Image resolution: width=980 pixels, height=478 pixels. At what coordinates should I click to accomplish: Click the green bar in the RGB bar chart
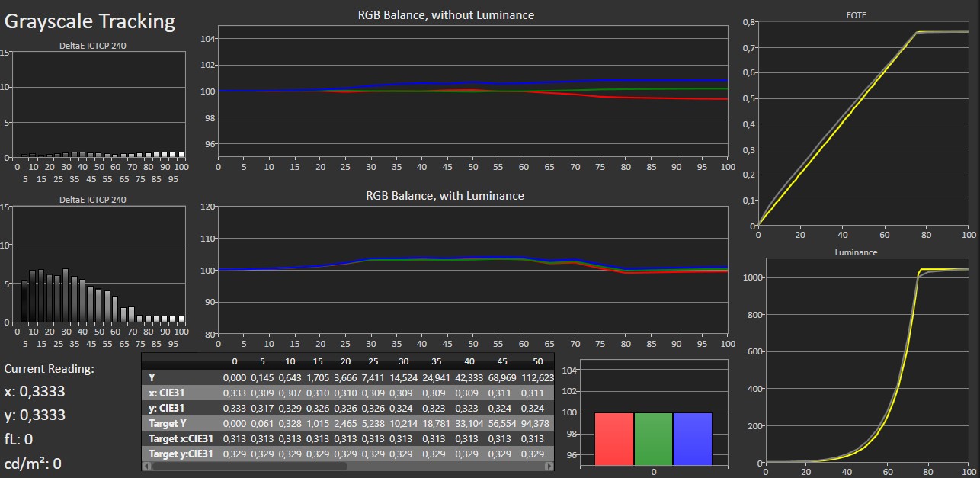pos(653,438)
